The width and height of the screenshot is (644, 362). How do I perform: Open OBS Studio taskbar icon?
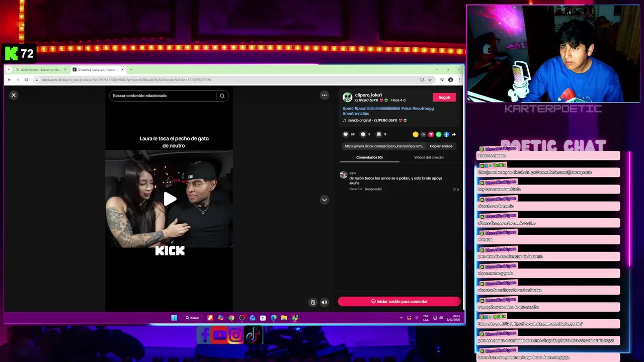(x=242, y=318)
